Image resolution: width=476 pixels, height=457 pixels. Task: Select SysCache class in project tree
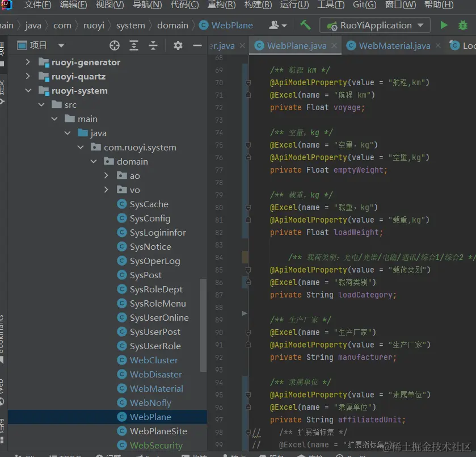(x=149, y=204)
